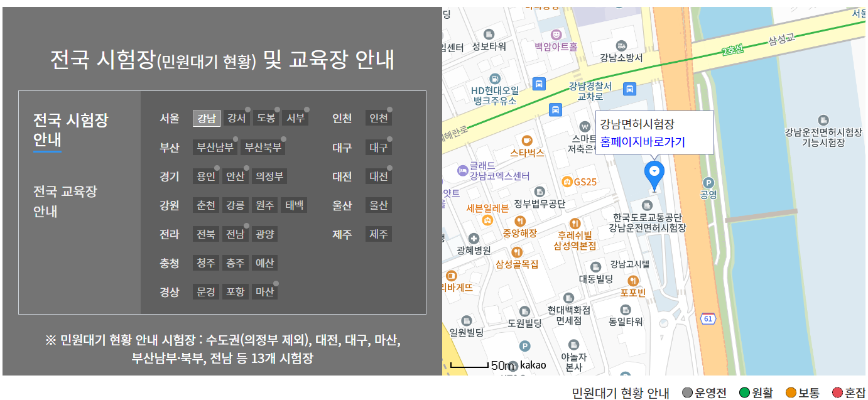This screenshot has width=868, height=400.
Task: Click the 스타벅스 coffee icon
Action: 527,140
